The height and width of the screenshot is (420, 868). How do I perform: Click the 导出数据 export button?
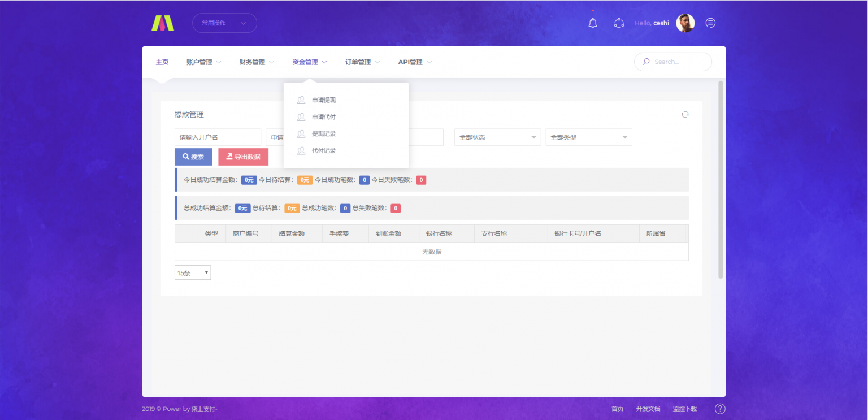coord(243,157)
